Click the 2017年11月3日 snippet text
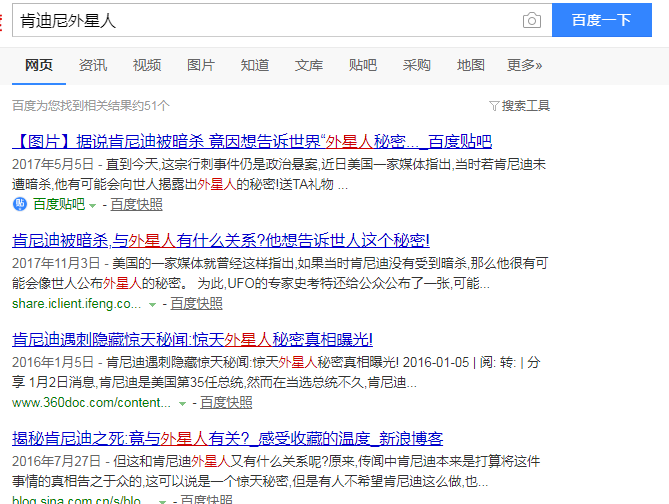 (280, 273)
